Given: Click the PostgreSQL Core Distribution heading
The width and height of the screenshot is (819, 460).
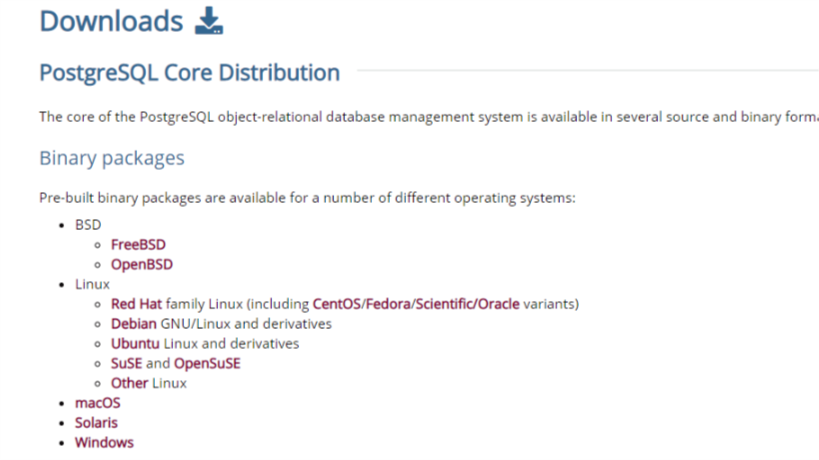Looking at the screenshot, I should coord(190,73).
